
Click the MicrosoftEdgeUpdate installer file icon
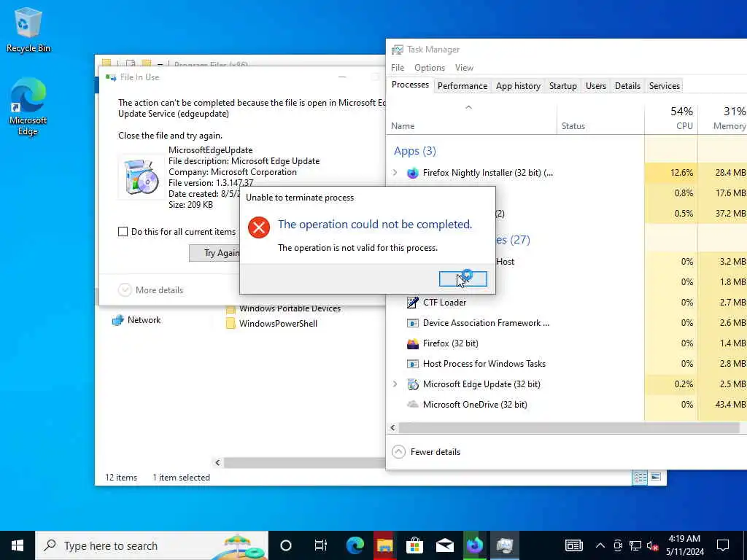pos(141,177)
